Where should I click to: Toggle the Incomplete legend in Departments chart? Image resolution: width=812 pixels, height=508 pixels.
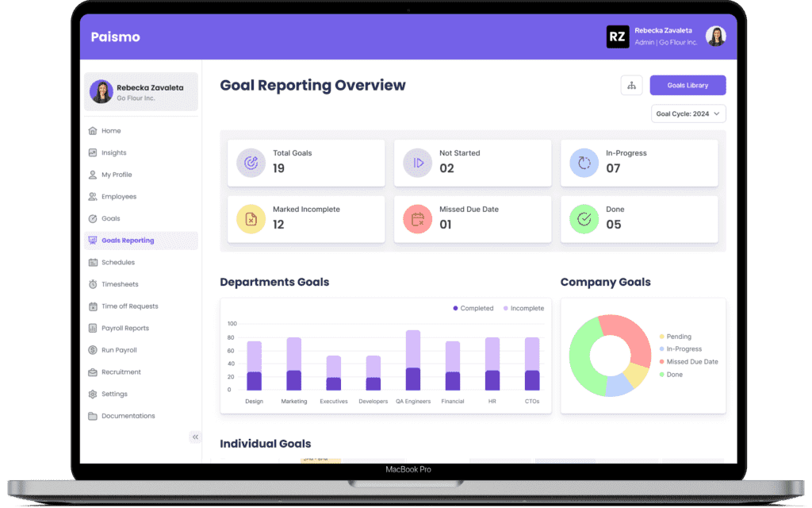click(x=523, y=308)
